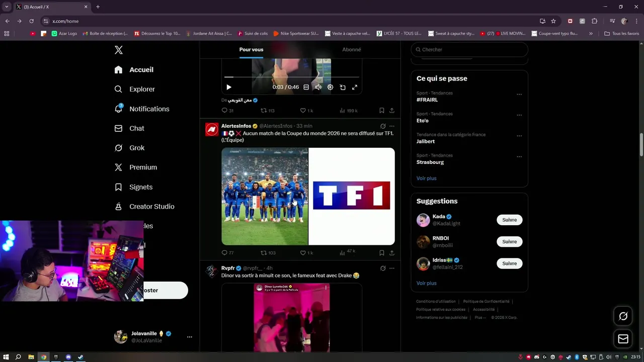Open more options for #FRAIRL trend
The width and height of the screenshot is (644, 362).
click(x=519, y=94)
